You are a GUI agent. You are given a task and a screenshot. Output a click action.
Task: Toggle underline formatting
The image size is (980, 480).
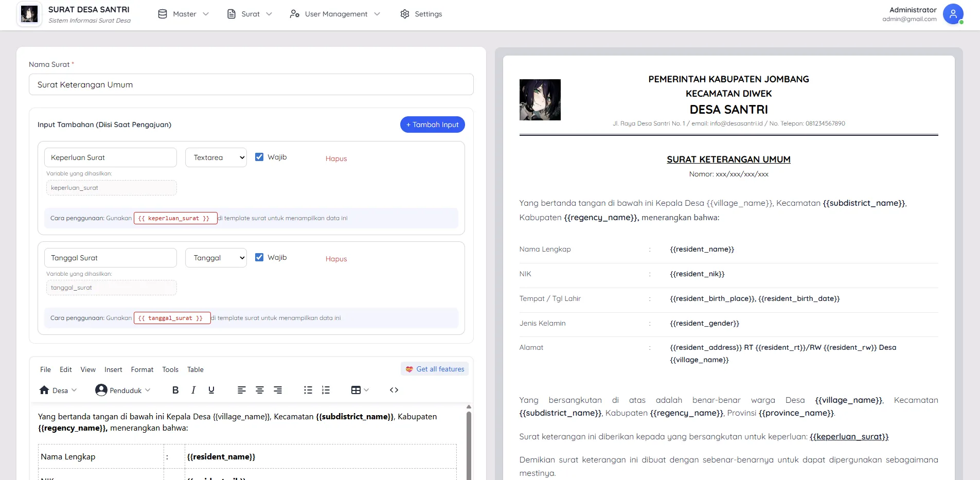211,390
